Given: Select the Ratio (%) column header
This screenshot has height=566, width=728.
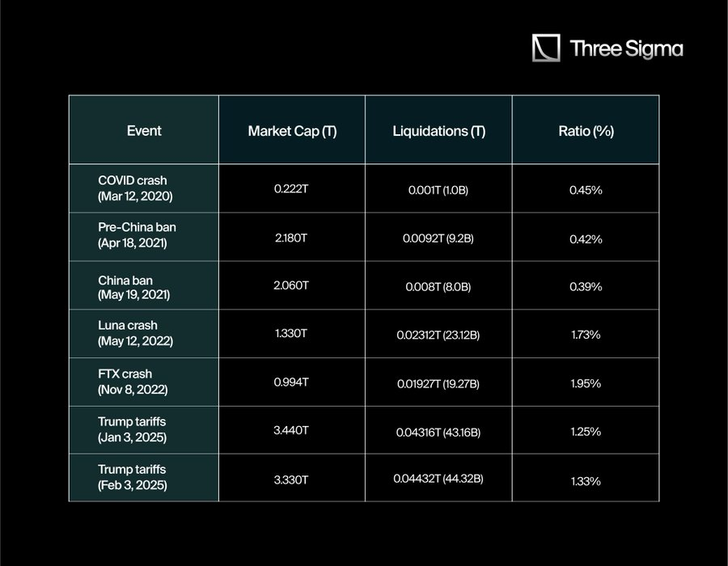Looking at the screenshot, I should point(586,131).
